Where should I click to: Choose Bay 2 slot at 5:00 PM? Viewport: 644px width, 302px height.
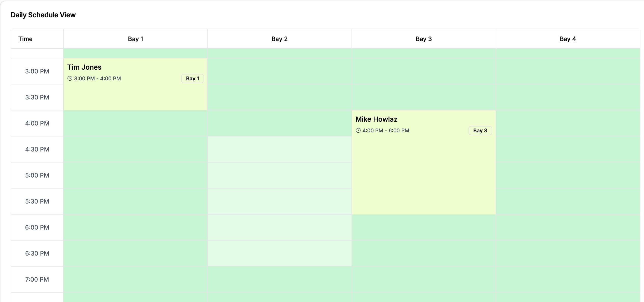[x=279, y=175]
